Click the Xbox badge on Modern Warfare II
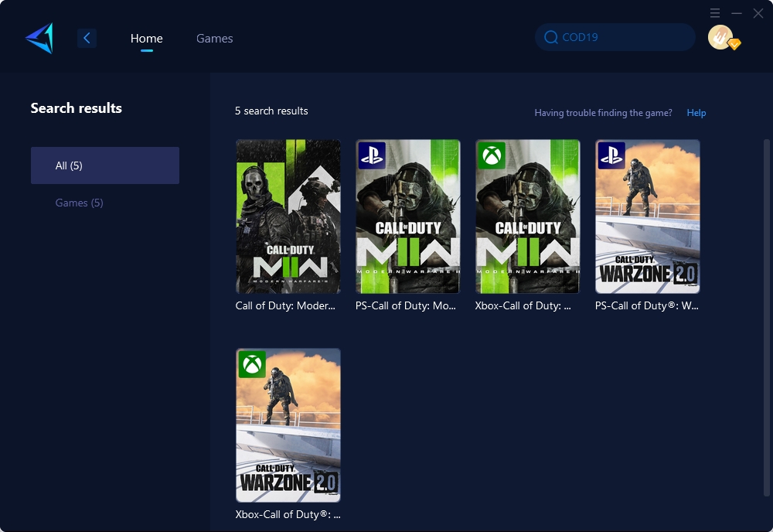The height and width of the screenshot is (532, 773). tap(492, 155)
